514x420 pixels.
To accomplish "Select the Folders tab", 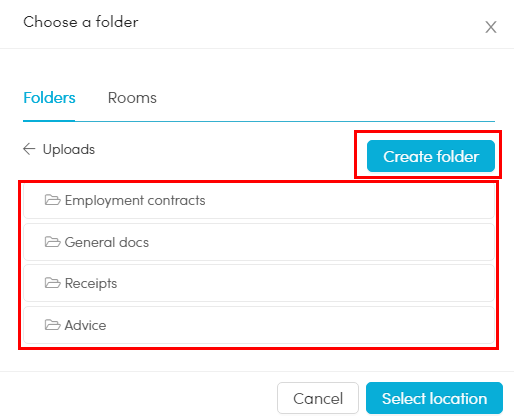I will tap(49, 98).
